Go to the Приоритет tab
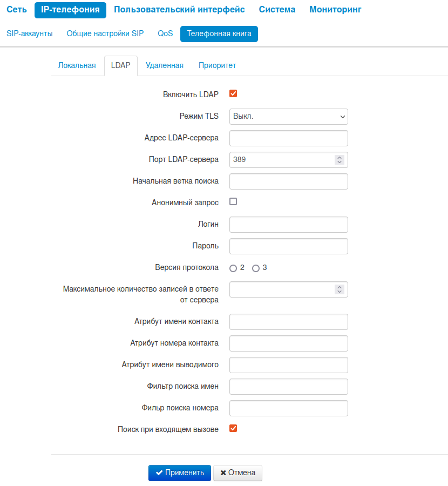This screenshot has width=448, height=486. coord(217,65)
